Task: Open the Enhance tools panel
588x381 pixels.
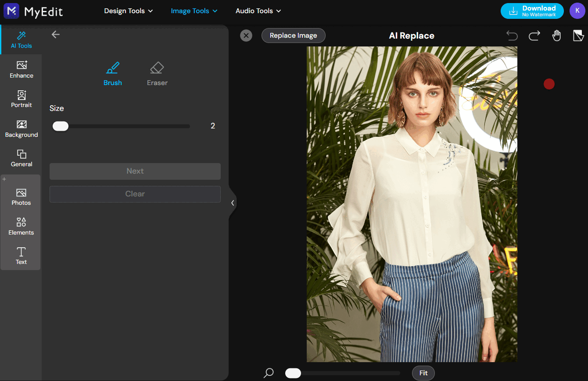Action: click(x=21, y=69)
